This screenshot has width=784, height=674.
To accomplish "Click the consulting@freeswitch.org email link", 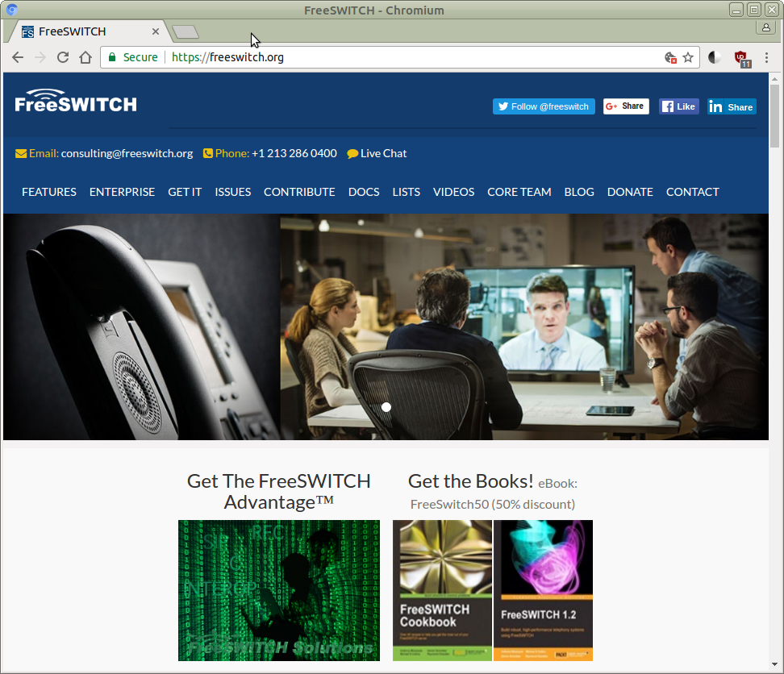I will tap(127, 153).
